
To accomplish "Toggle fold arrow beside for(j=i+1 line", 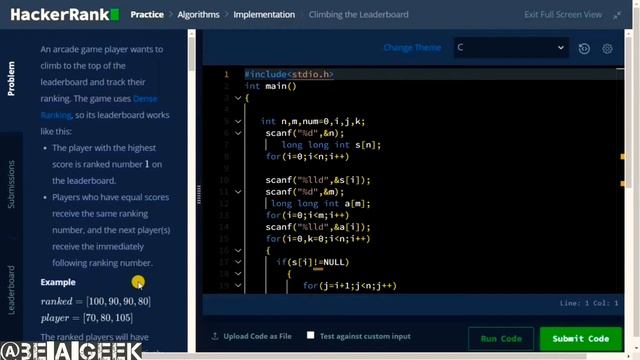I will 238,286.
